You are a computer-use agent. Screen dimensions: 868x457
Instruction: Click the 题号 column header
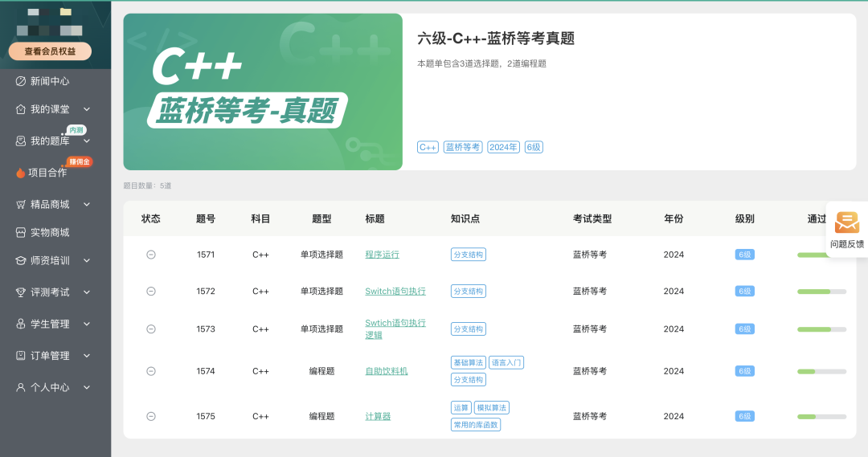[x=206, y=219]
